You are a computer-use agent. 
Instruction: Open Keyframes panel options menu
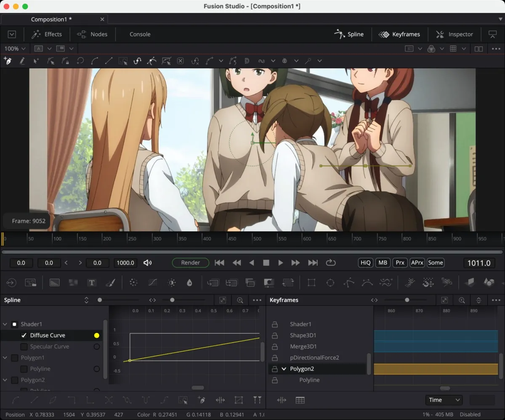click(x=496, y=300)
